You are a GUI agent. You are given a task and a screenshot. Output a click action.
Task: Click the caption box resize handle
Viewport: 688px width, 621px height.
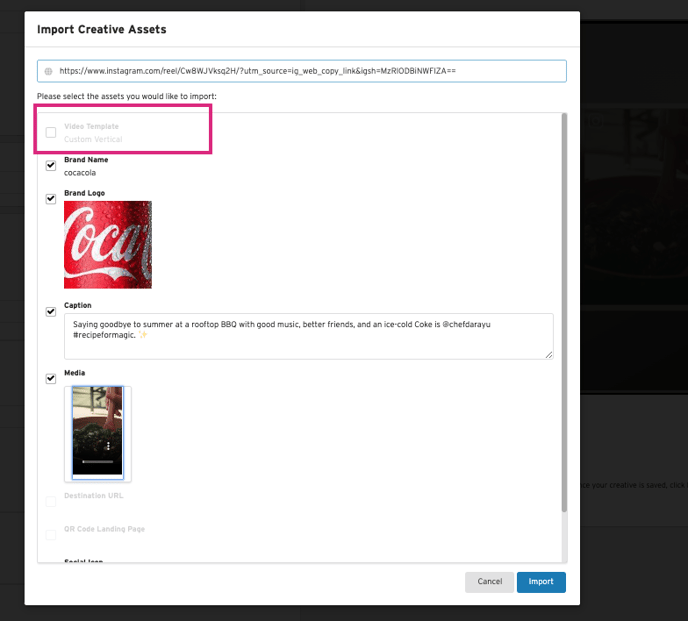pyautogui.click(x=548, y=354)
